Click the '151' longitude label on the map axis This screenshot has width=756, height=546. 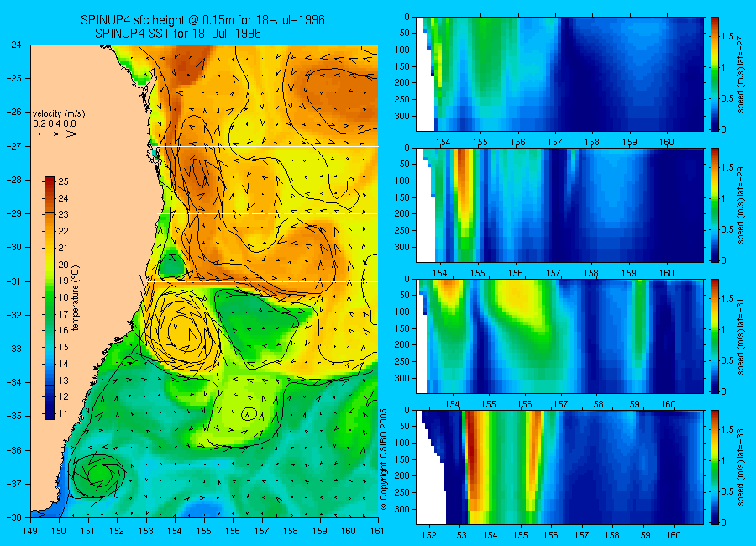click(x=88, y=531)
